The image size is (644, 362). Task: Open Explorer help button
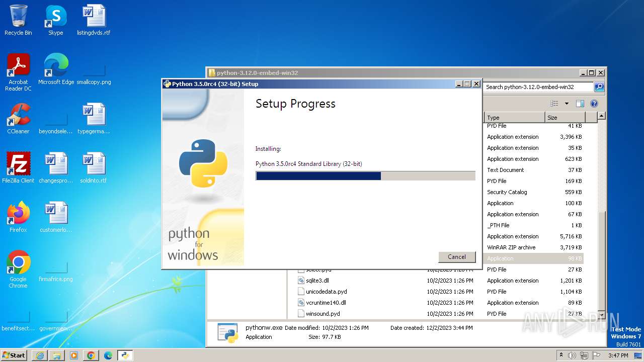coord(594,104)
